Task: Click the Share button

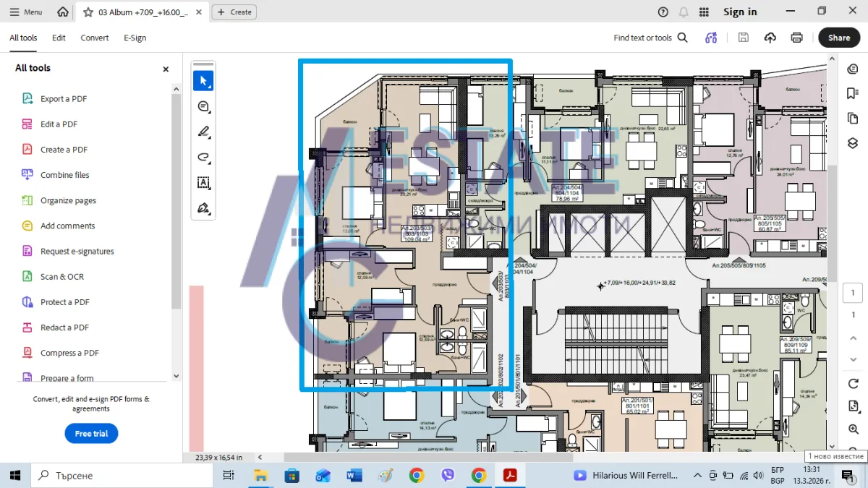Action: (x=838, y=38)
